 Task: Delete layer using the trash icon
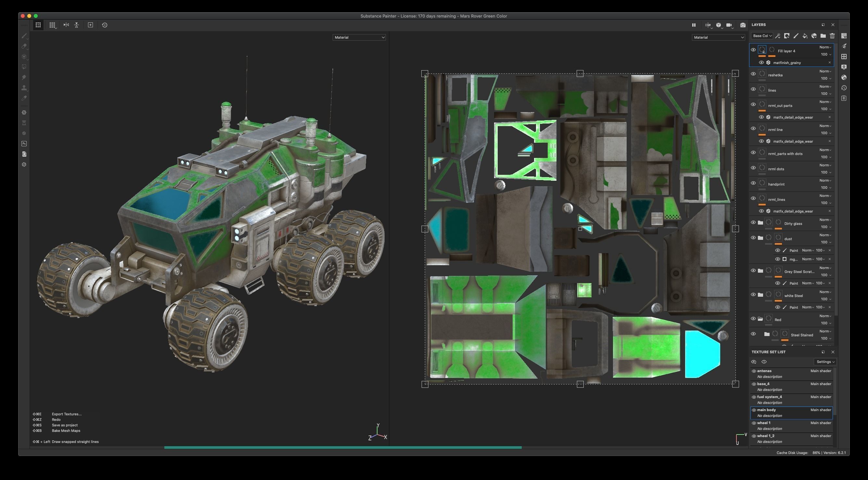tap(832, 36)
